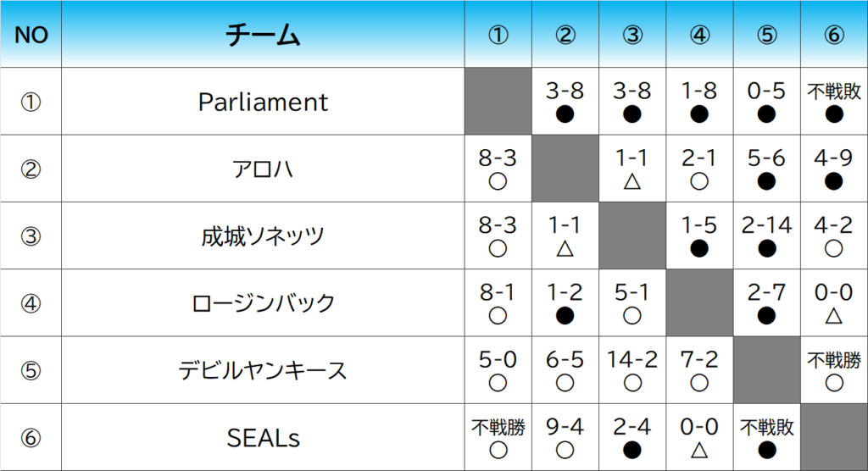Click the triangle in the SEALs row

699,451
